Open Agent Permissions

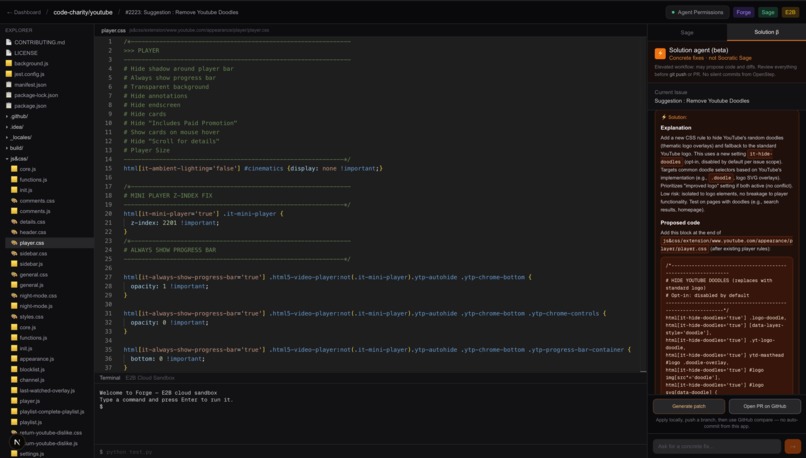[x=697, y=12]
